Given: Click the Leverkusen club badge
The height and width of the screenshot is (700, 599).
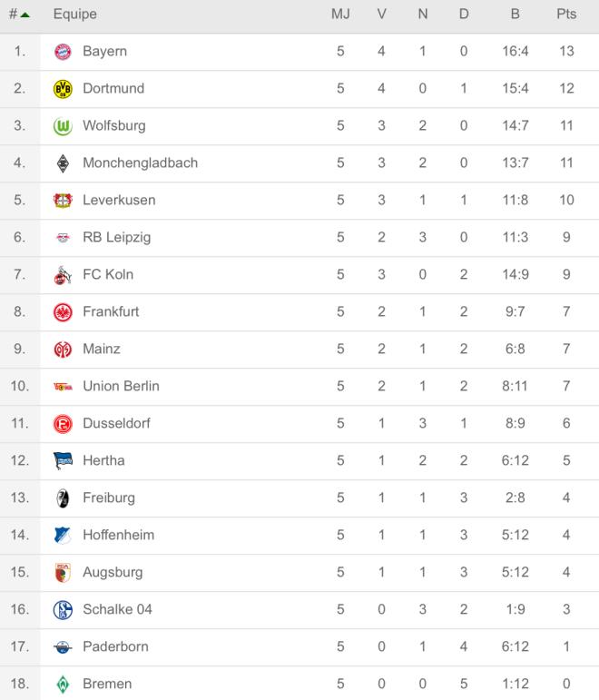Looking at the screenshot, I should click(x=62, y=201).
